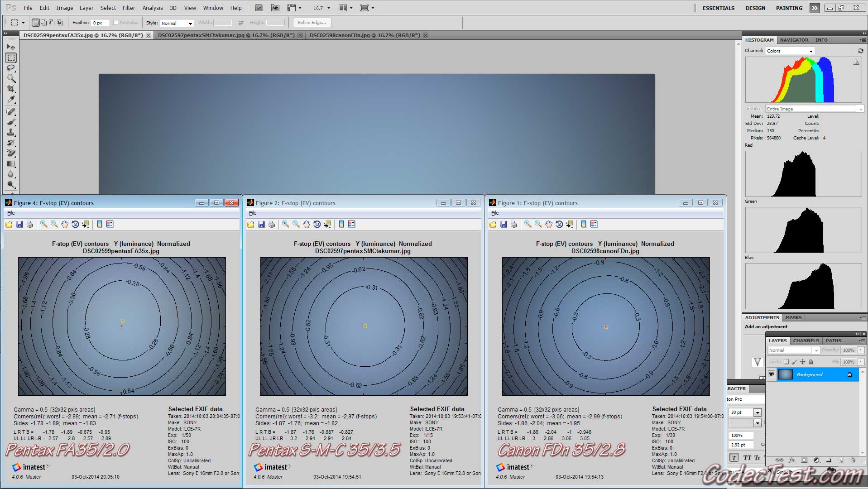Select the Brush tool

click(x=11, y=122)
